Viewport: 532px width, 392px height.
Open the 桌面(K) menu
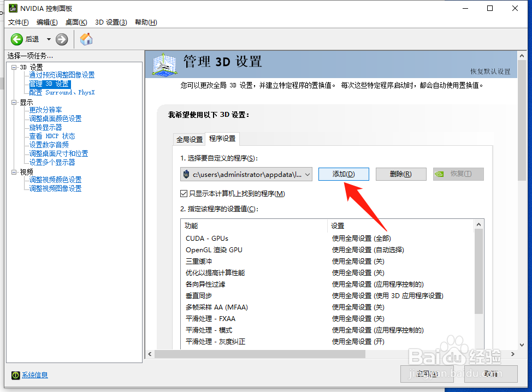(76, 22)
